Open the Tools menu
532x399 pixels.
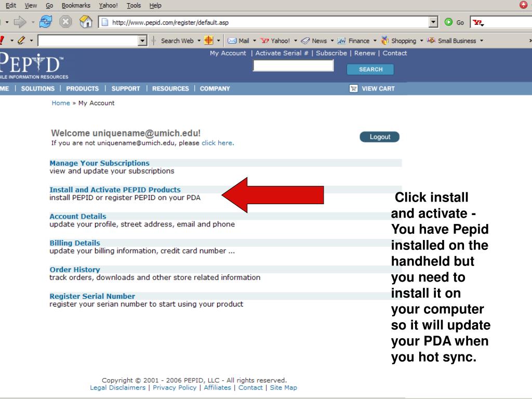134,5
